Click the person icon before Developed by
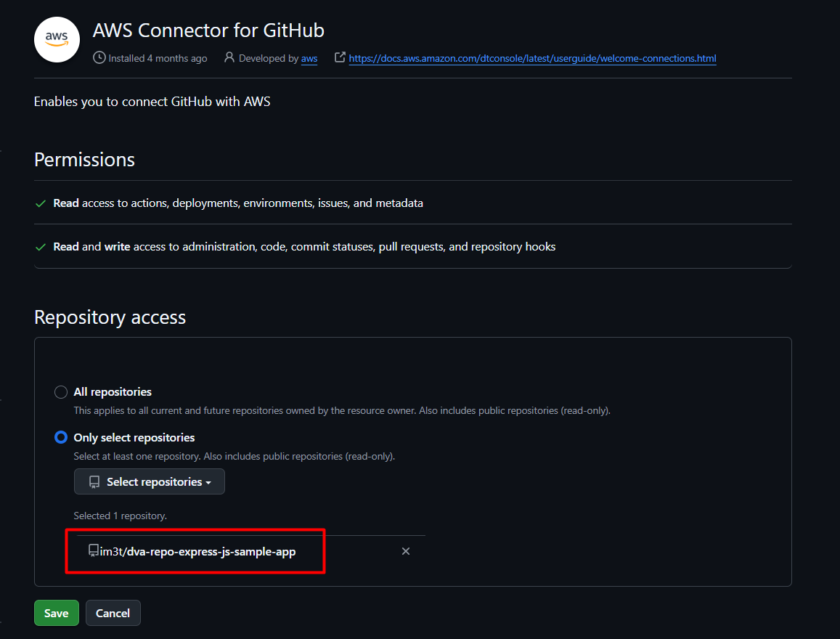 tap(229, 57)
